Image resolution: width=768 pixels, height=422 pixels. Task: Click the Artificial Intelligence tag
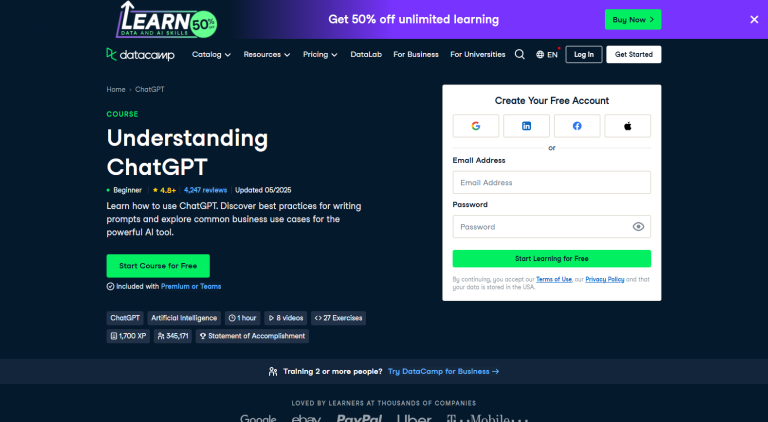point(184,318)
